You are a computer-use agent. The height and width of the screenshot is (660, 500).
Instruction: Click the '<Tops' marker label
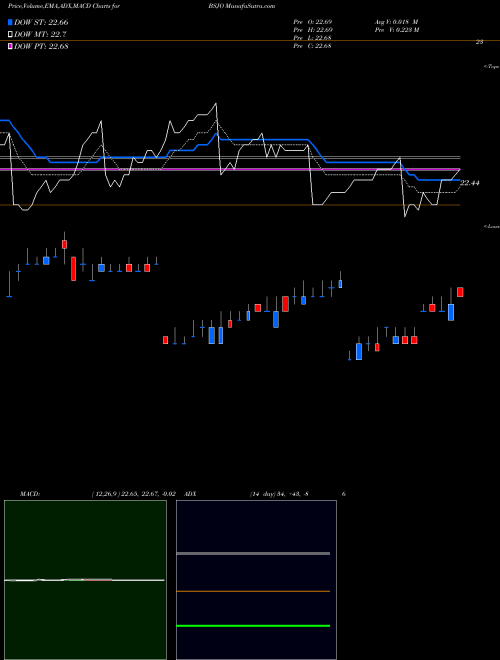coord(492,67)
